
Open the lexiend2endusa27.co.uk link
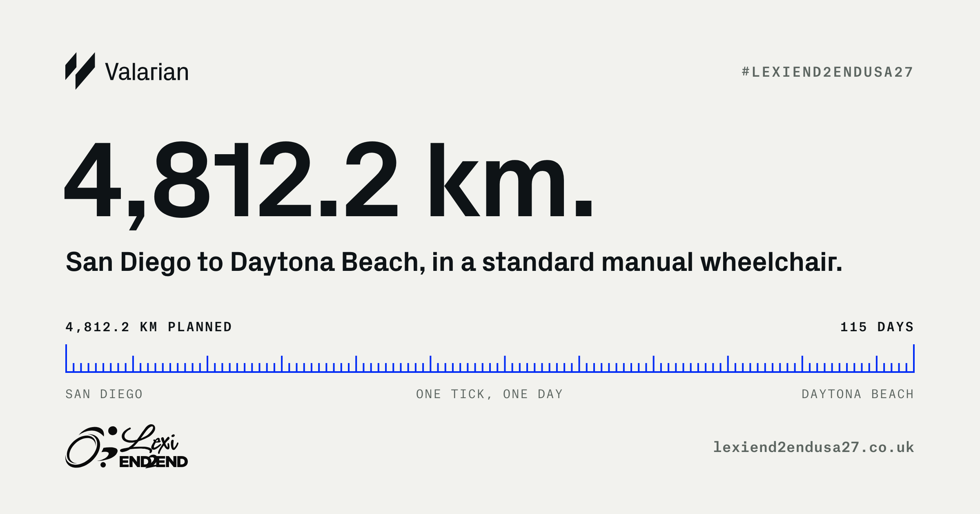pos(813,448)
